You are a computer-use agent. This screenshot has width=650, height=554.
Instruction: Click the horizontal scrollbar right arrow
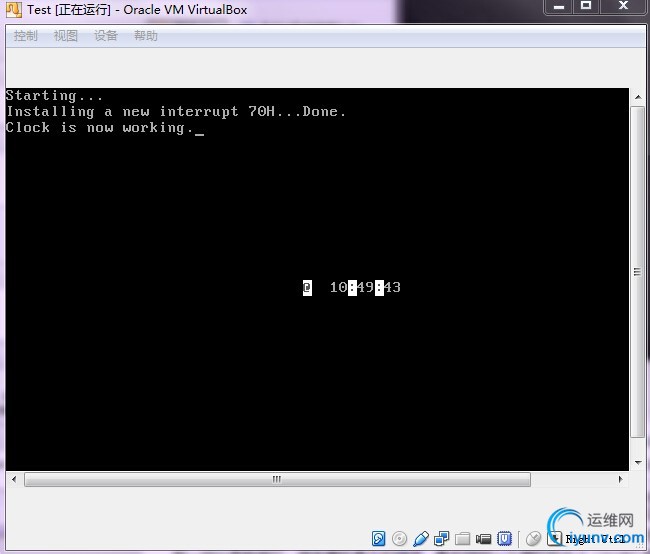point(620,479)
